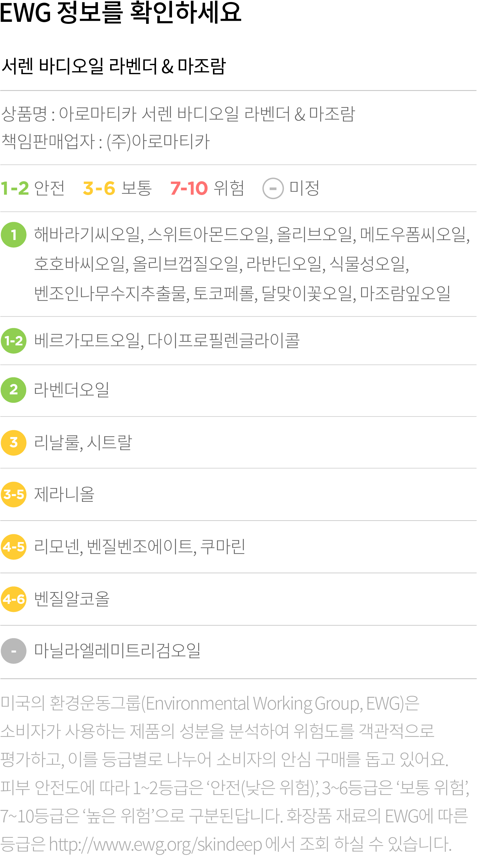Viewport: 477px width, 868px height.
Task: Select the yellow 4-6 grade badge
Action: click(x=13, y=599)
